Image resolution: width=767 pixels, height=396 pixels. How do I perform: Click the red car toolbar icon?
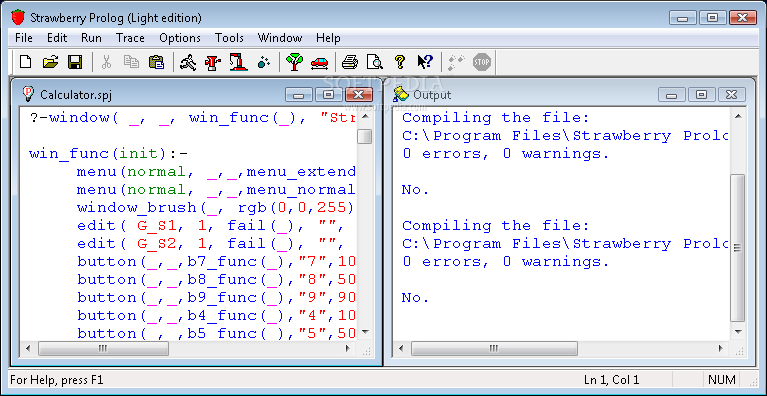[319, 62]
